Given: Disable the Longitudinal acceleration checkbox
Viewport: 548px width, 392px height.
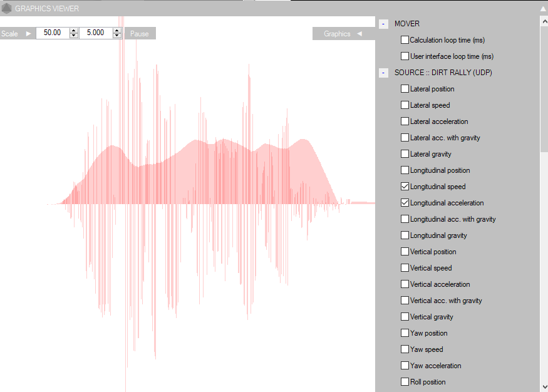Looking at the screenshot, I should [x=405, y=203].
